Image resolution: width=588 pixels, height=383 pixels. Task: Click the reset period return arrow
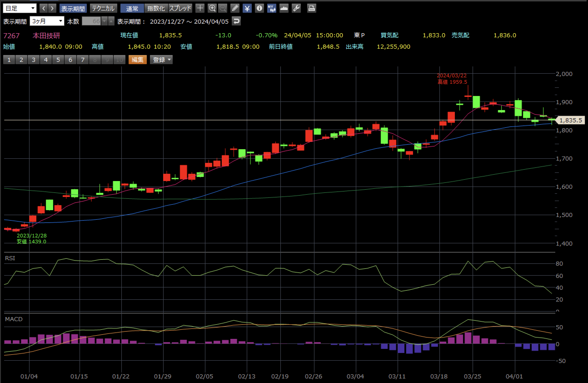tap(236, 21)
